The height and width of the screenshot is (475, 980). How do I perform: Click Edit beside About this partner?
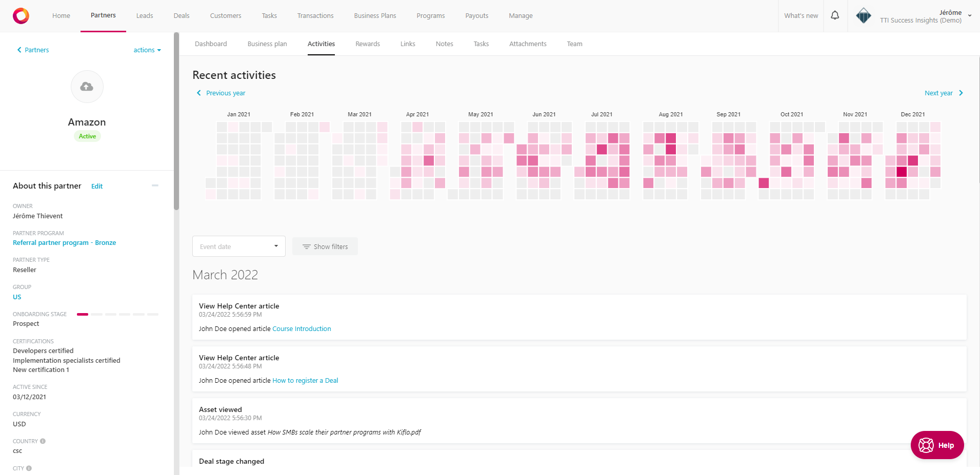pos(97,187)
